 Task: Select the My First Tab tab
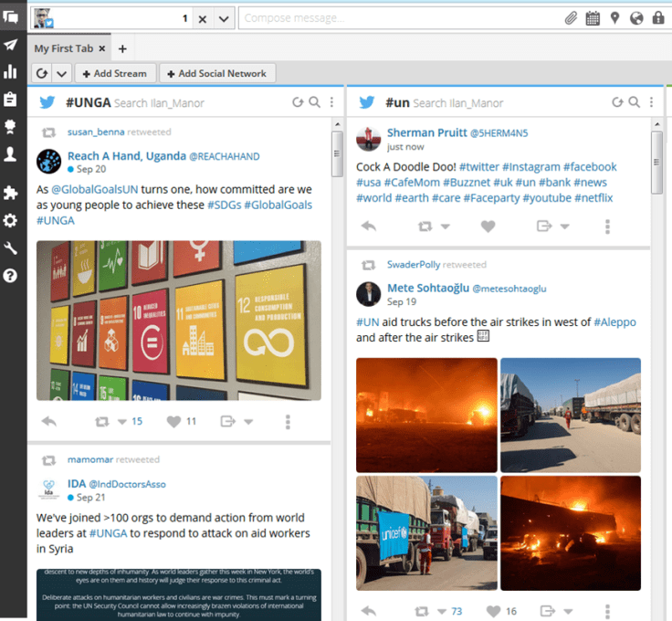click(64, 48)
